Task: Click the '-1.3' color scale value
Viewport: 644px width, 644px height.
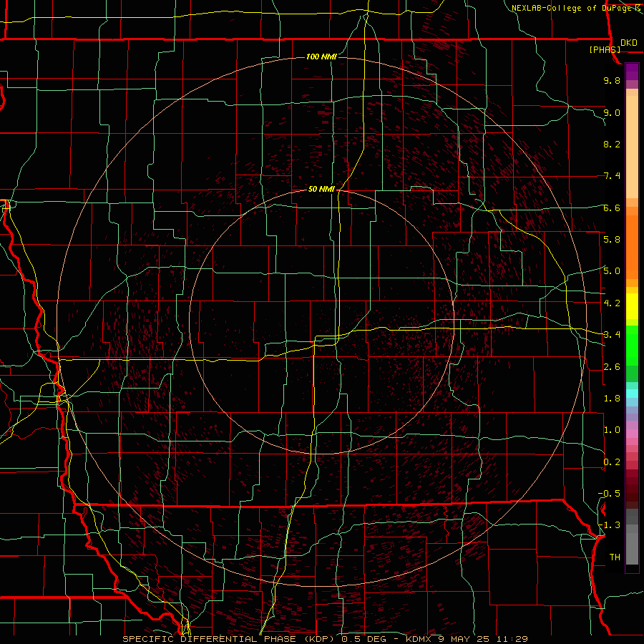Action: coord(609,525)
